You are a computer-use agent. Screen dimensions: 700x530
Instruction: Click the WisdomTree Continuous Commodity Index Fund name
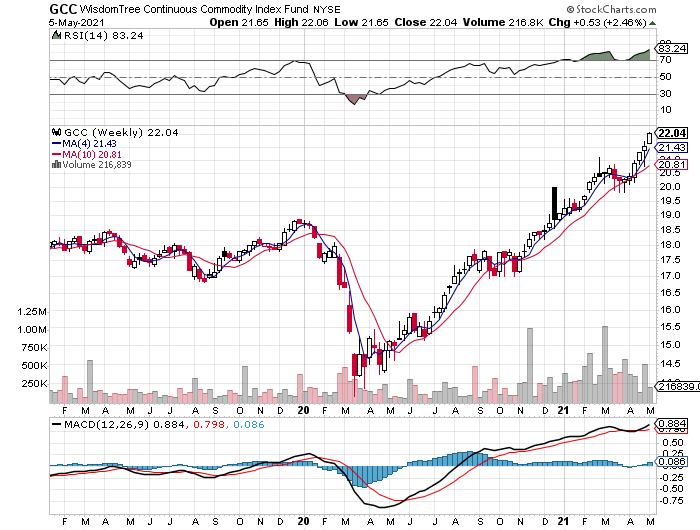tap(194, 9)
